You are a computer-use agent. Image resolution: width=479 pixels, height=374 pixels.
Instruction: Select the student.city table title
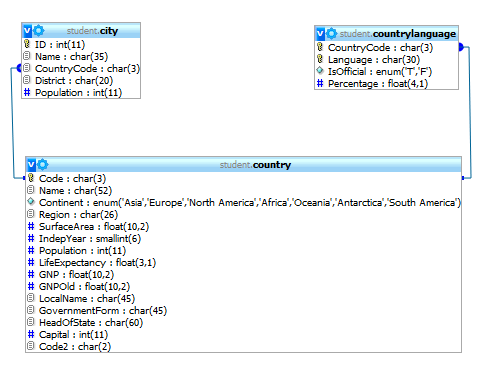tap(92, 31)
